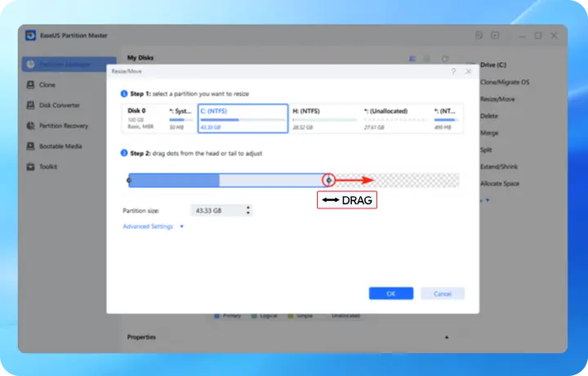Open help in the Resize/Move dialog
Viewport: 588px width, 376px height.
(453, 71)
